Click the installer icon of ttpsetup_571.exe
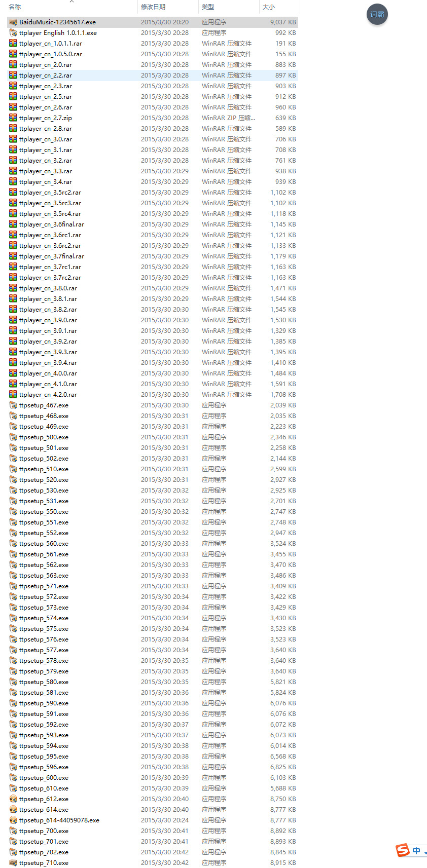427x868 pixels. (13, 586)
